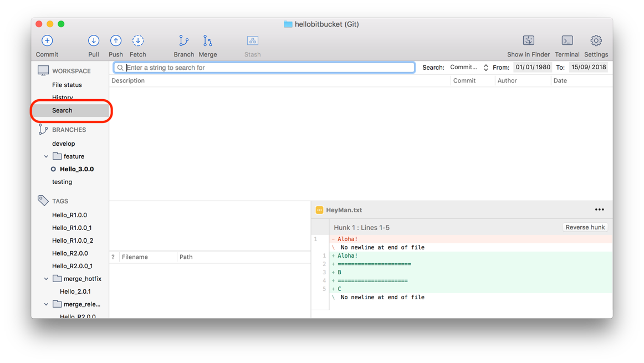644x363 pixels.
Task: Collapse the merge_rele... tag folder
Action: [x=46, y=304]
